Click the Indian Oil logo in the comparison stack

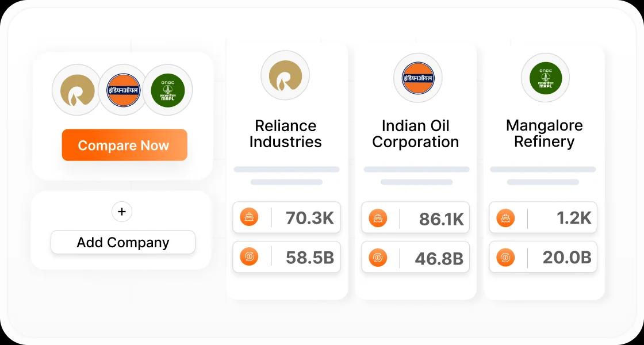122,90
